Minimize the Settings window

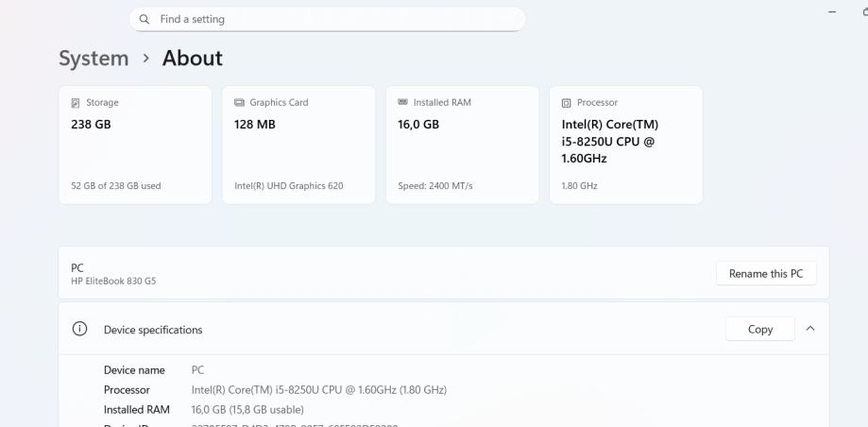tap(832, 11)
